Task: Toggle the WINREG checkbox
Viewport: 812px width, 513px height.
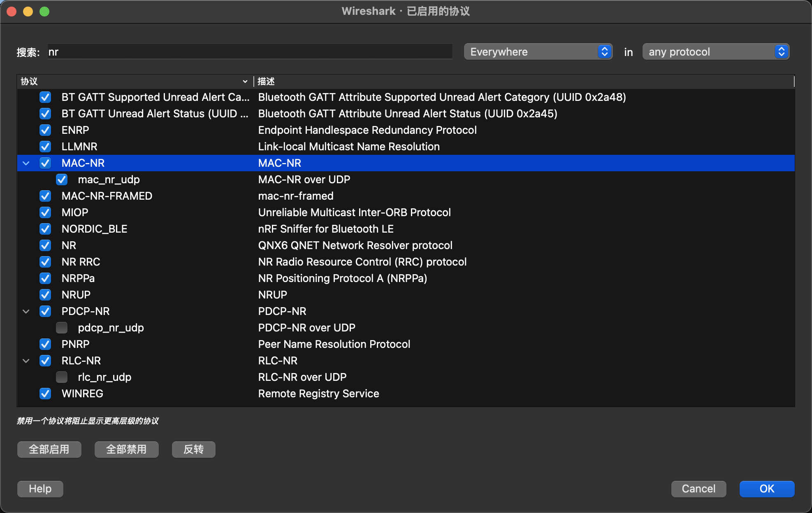Action: 45,394
